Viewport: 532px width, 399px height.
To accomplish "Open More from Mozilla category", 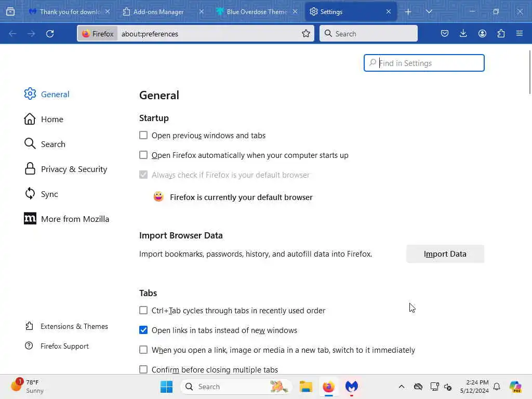I will click(x=67, y=219).
